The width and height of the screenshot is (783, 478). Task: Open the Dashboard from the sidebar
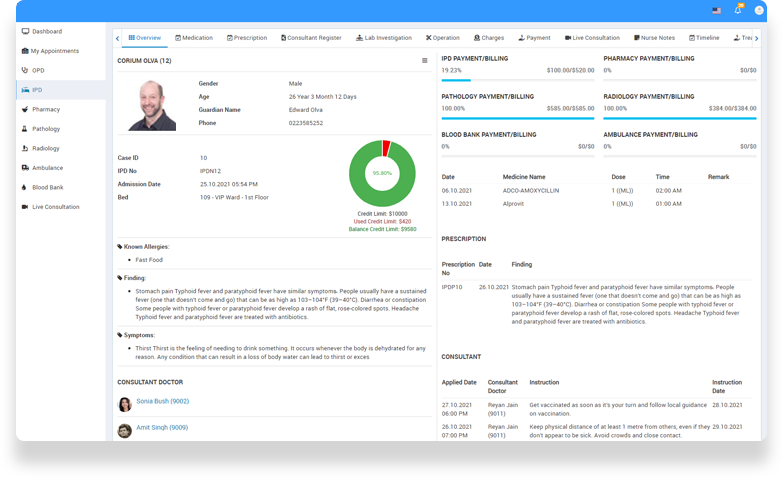46,32
